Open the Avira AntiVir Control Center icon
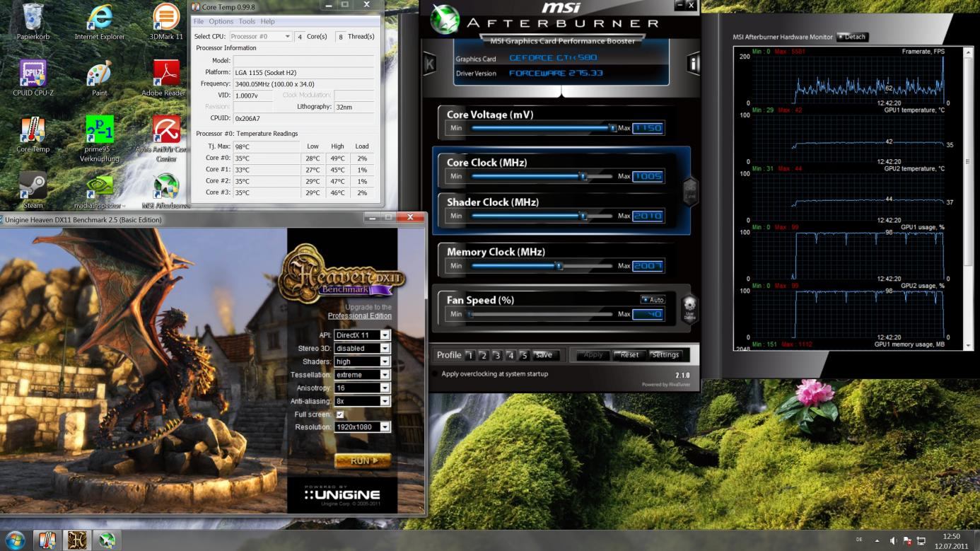 click(166, 139)
